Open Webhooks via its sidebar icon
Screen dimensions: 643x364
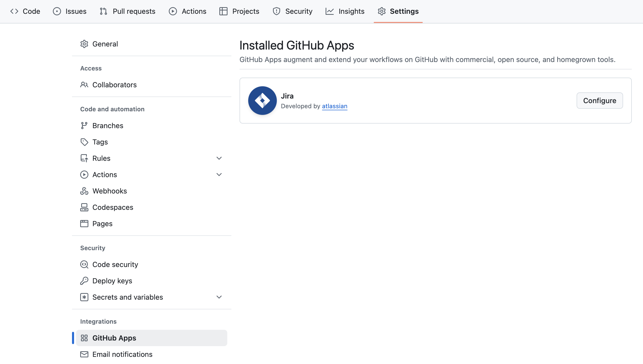pyautogui.click(x=84, y=191)
